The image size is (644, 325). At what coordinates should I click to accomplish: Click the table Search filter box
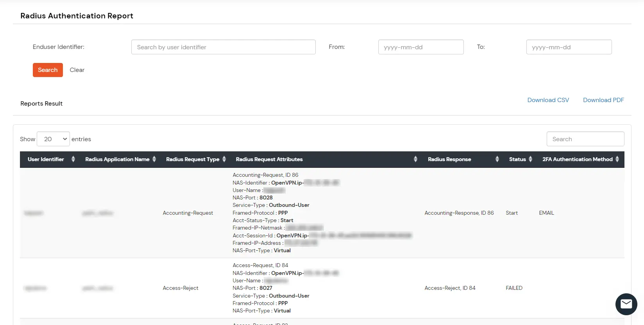point(585,139)
